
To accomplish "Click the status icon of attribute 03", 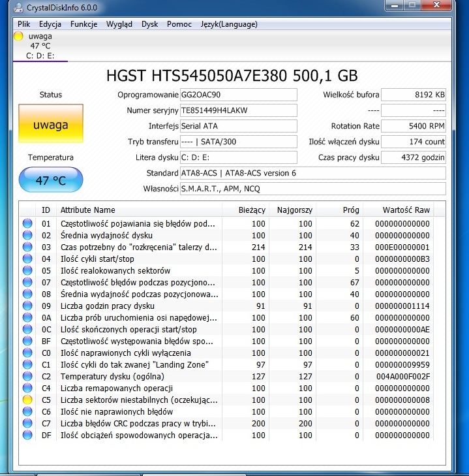I will pos(27,247).
